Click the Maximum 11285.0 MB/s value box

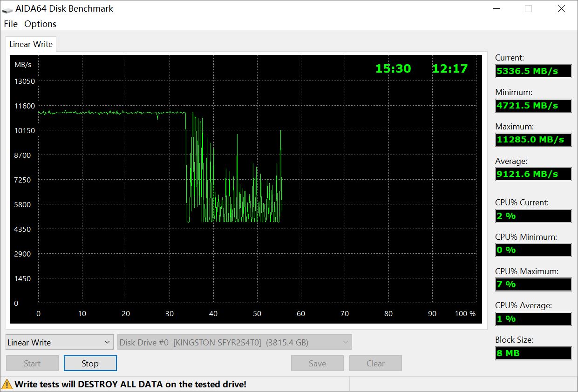533,140
